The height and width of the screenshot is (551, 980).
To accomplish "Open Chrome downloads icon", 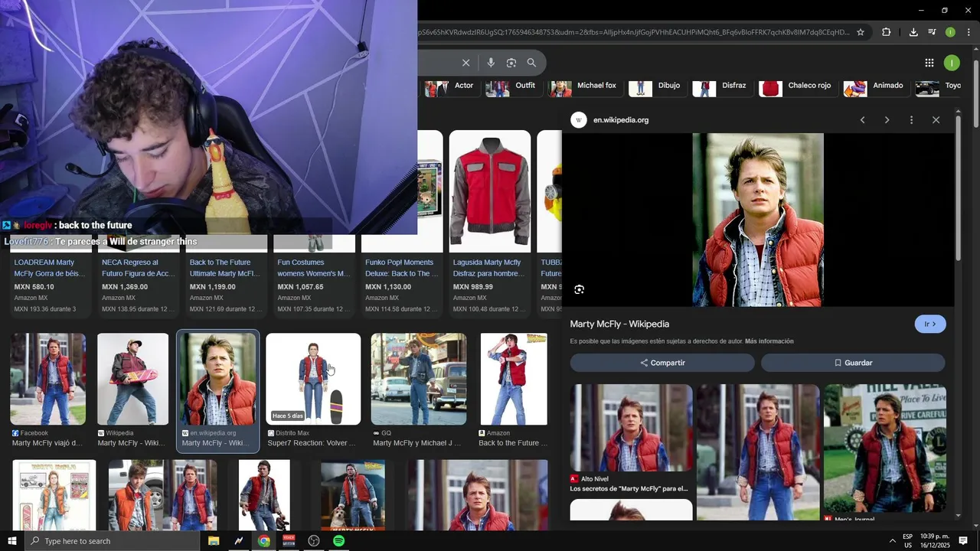I will click(x=913, y=32).
